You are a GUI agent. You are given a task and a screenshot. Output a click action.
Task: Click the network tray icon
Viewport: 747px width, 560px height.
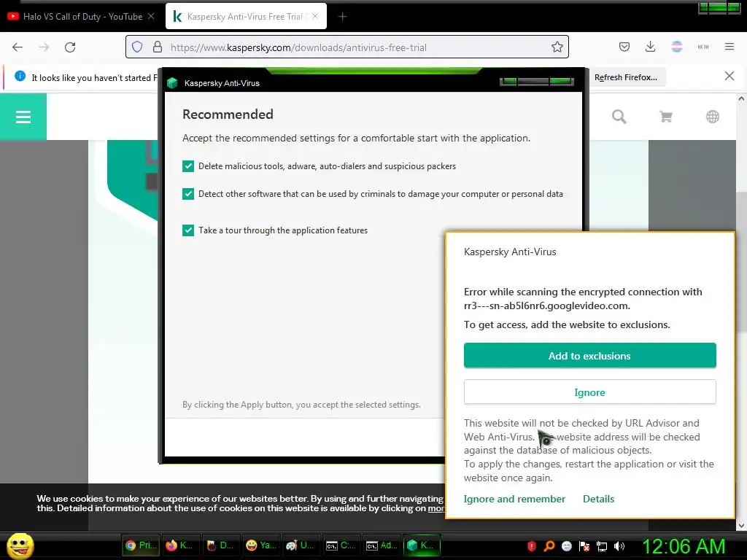click(602, 546)
